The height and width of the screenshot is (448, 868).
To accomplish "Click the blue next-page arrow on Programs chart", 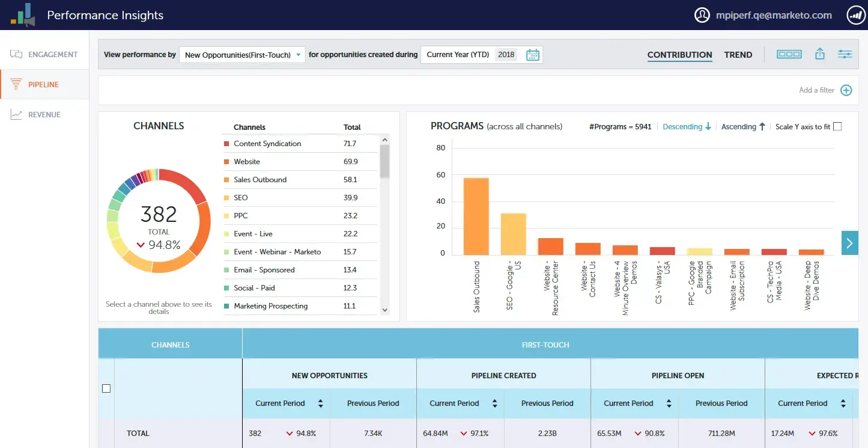I will [x=849, y=243].
